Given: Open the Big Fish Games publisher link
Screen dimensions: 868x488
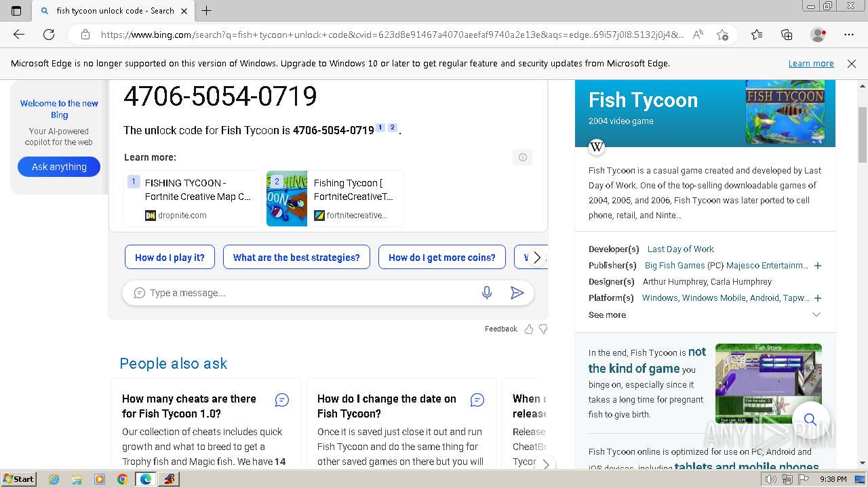Looking at the screenshot, I should pos(675,266).
